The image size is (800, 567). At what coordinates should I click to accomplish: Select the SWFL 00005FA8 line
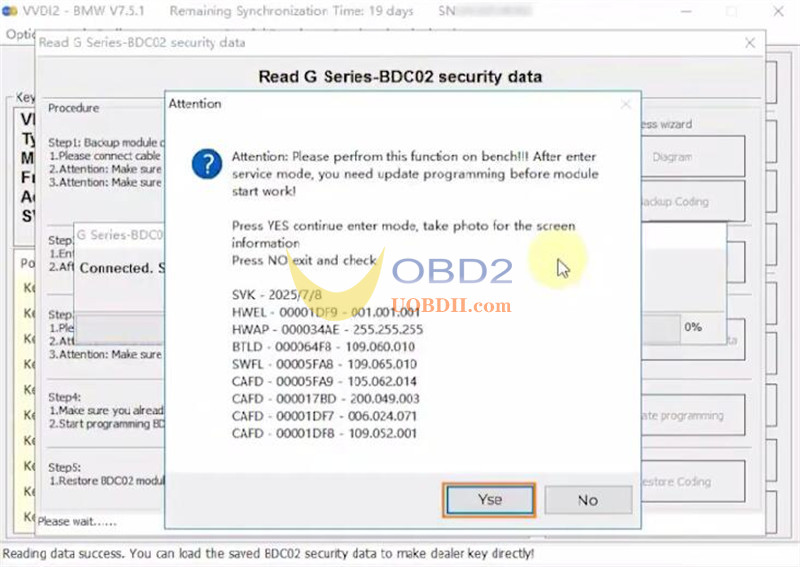point(324,364)
